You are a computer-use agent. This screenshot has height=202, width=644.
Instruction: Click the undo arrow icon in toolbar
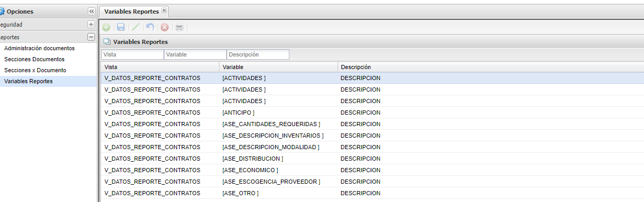(x=150, y=27)
